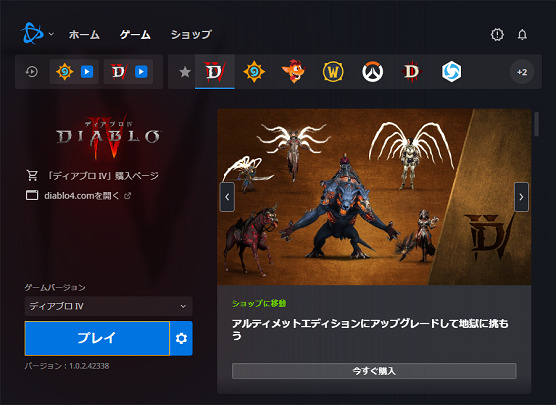The width and height of the screenshot is (556, 405).
Task: Show the +2 more games overflow
Action: pos(522,72)
